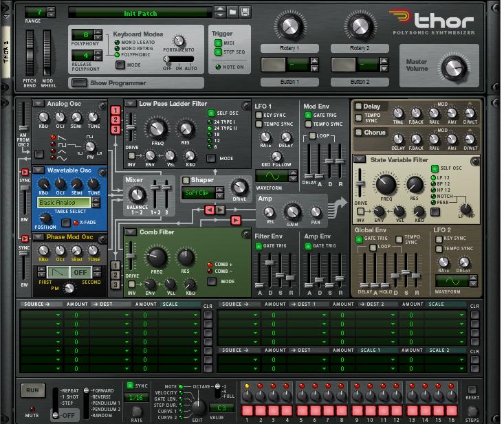The height and width of the screenshot is (424, 504).
Task: Click Keyboard Modes MODE button
Action: (x=120, y=65)
